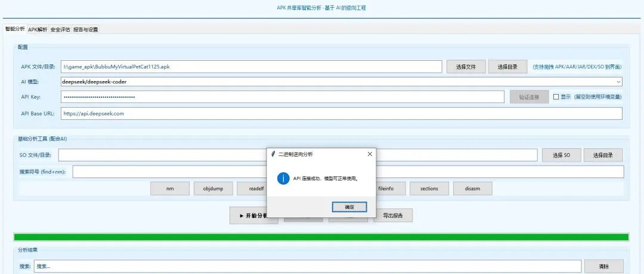
Task: Toggle the 显示 checkbox for API Key
Action: click(556, 97)
